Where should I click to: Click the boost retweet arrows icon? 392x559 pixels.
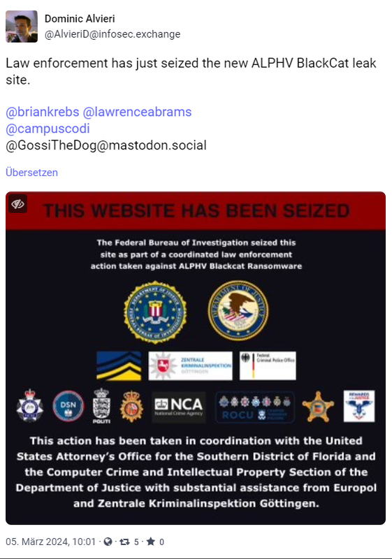pos(124,542)
